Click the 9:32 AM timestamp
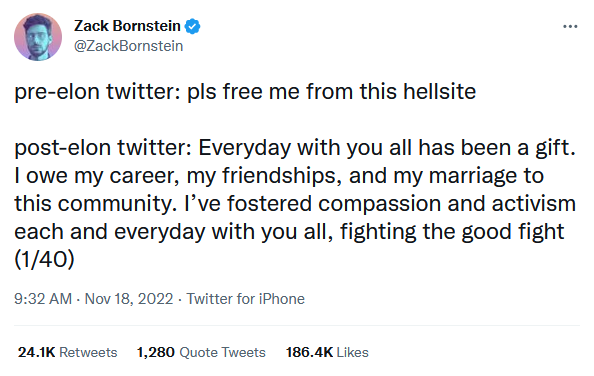Image resolution: width=594 pixels, height=376 pixels. pyautogui.click(x=43, y=299)
